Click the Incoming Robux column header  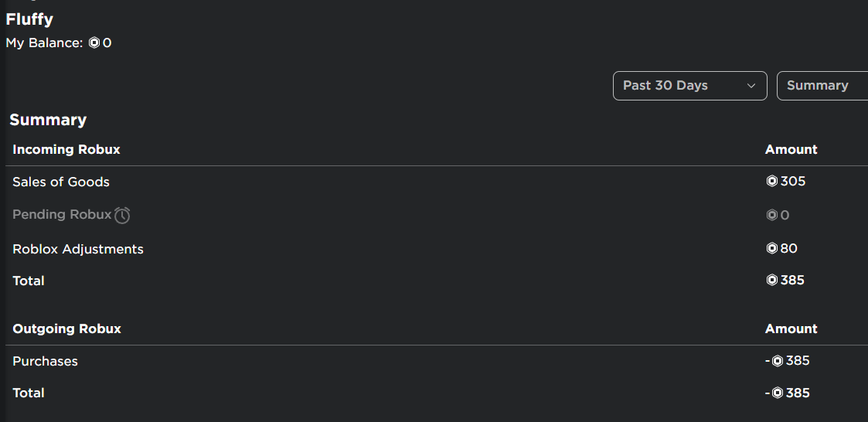click(66, 149)
